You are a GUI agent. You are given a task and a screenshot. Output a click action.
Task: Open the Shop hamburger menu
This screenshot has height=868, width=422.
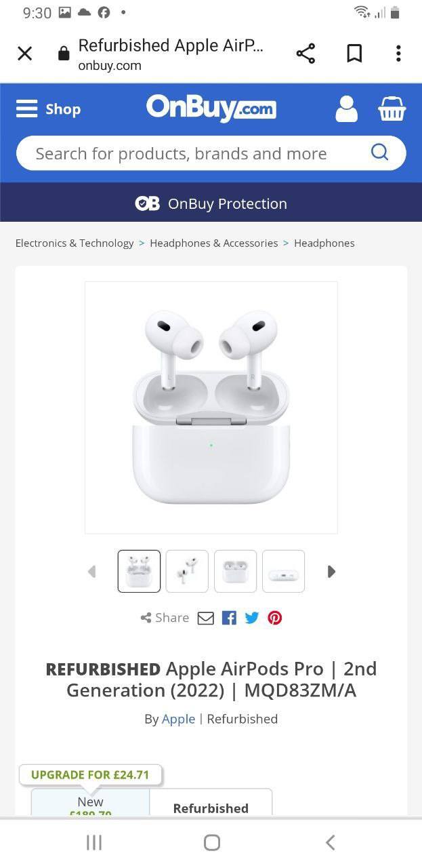pos(48,108)
